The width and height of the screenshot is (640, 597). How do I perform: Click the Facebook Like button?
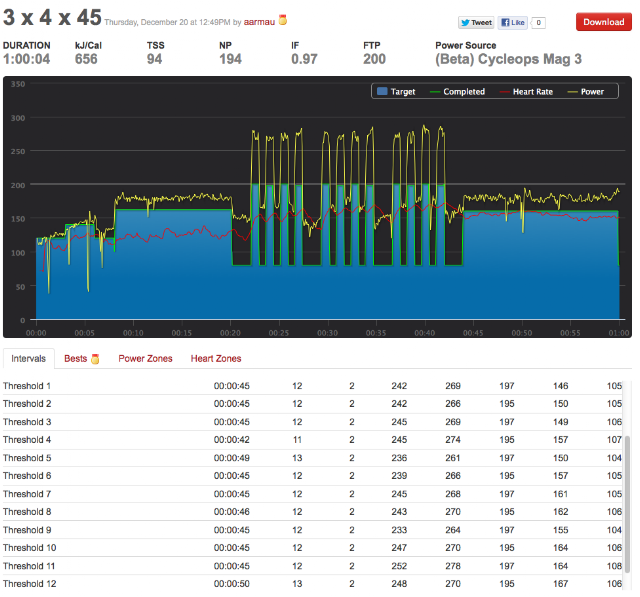513,23
